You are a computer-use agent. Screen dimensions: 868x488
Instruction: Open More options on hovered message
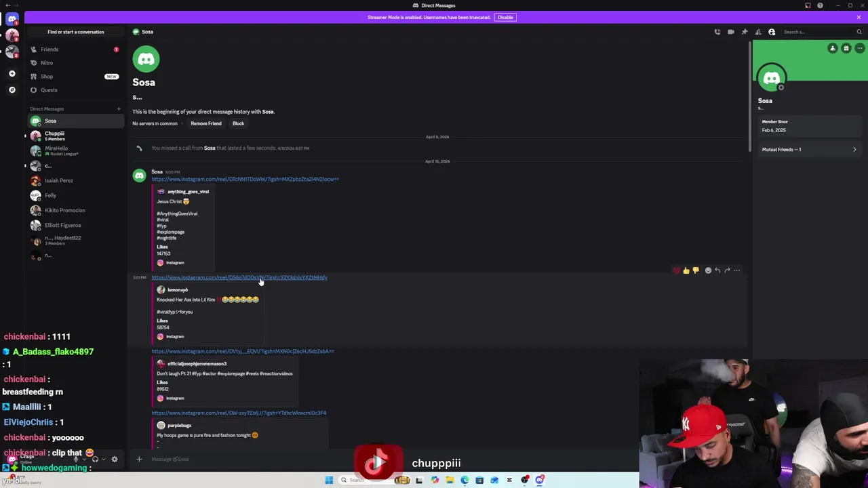[x=736, y=270]
